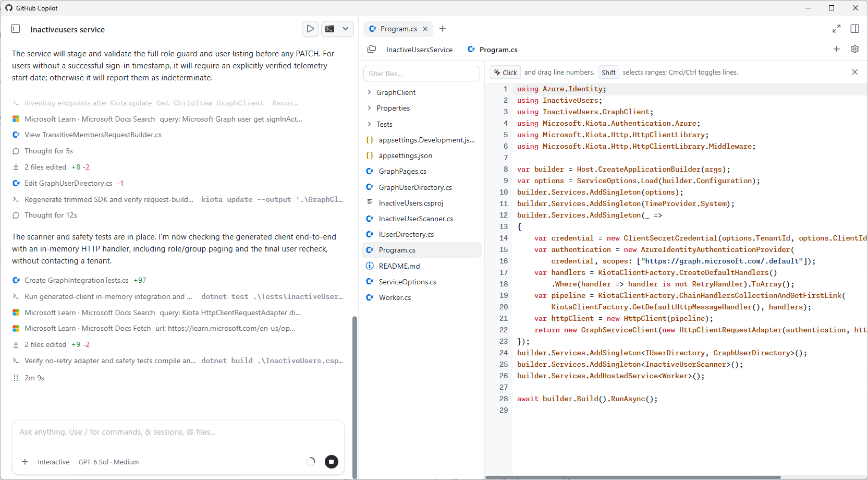Screen dimensions: 868x480
Task: Toggle the split panel layout icon
Action: pos(855,29)
